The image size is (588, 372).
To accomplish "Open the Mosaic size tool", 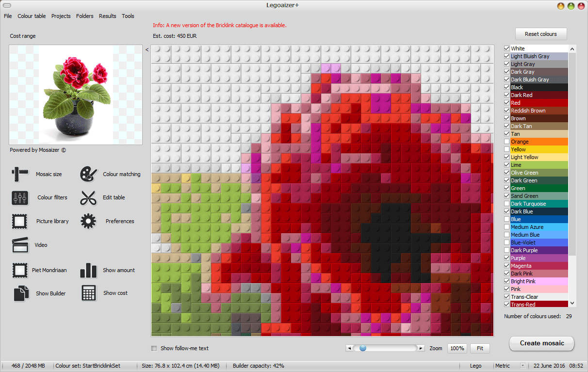I will point(20,174).
